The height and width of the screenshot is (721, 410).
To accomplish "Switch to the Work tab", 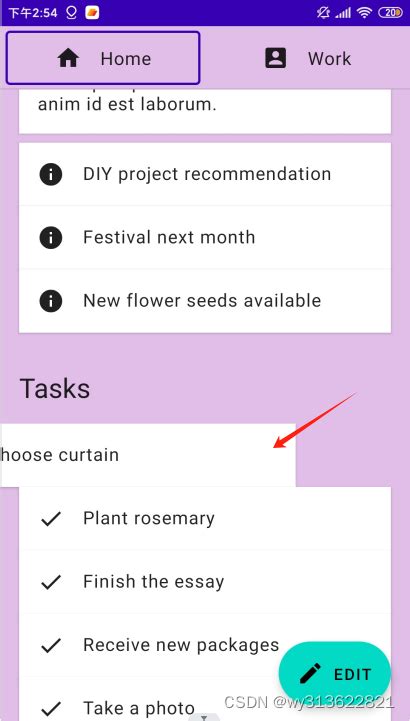I will (x=308, y=58).
